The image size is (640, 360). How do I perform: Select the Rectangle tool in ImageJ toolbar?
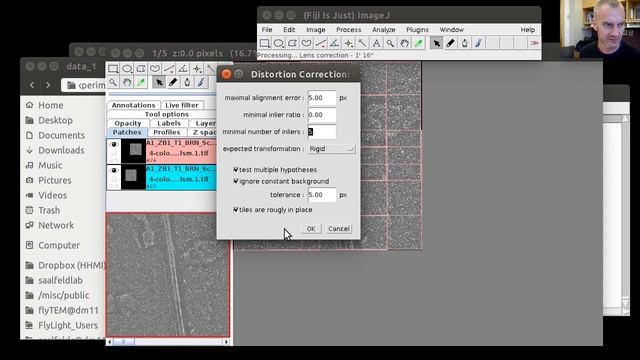point(264,43)
